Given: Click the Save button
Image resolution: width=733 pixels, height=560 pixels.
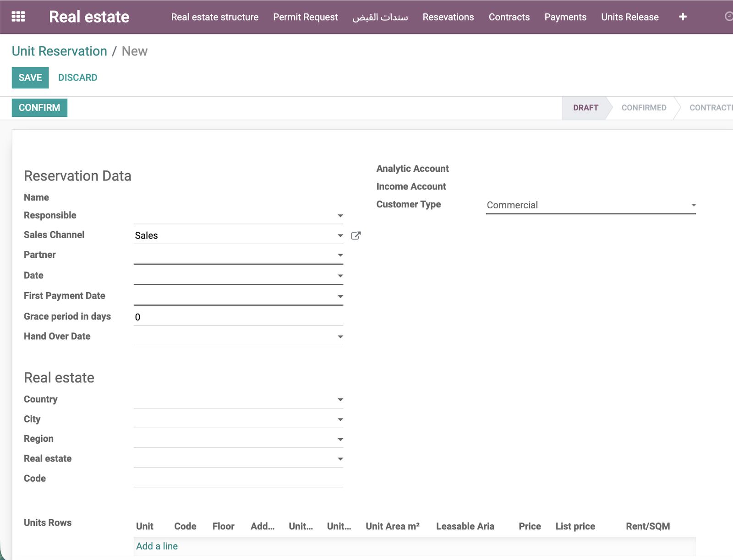Looking at the screenshot, I should (30, 77).
